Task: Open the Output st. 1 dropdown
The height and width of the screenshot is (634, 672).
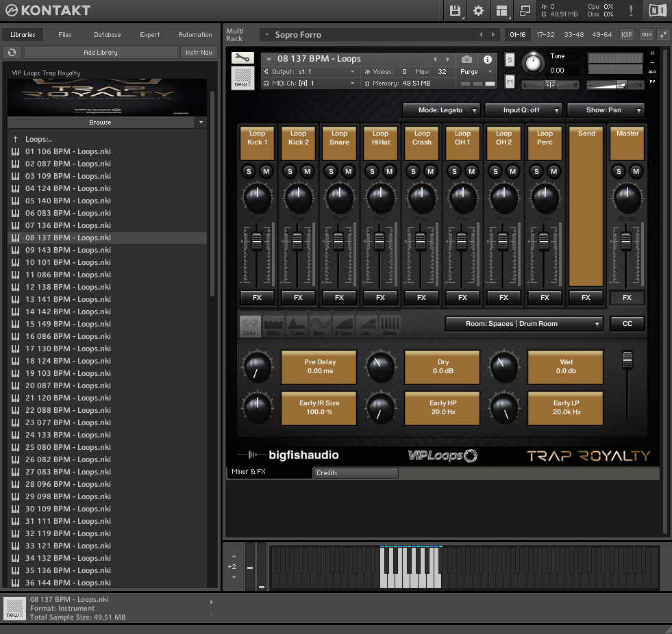Action: pyautogui.click(x=310, y=71)
